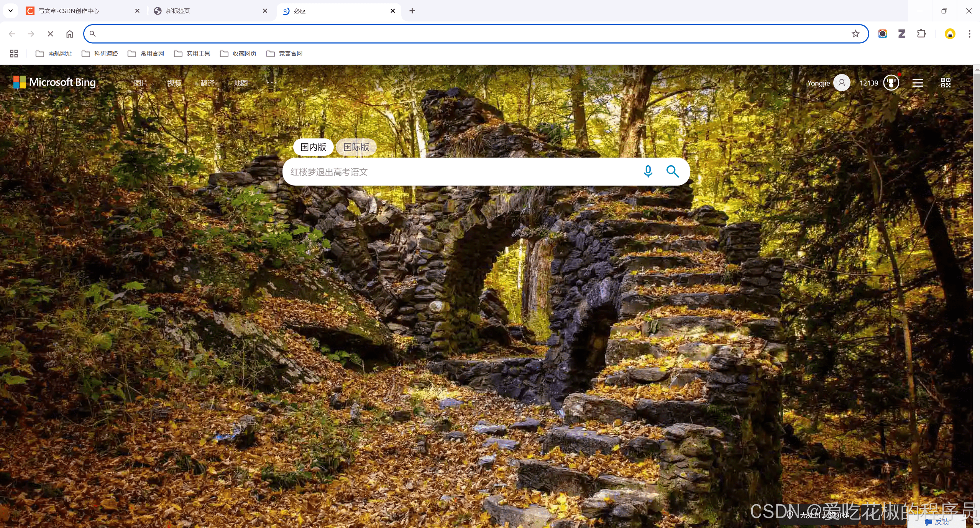Stop page loading with the X button
The width and height of the screenshot is (980, 528).
coord(50,34)
